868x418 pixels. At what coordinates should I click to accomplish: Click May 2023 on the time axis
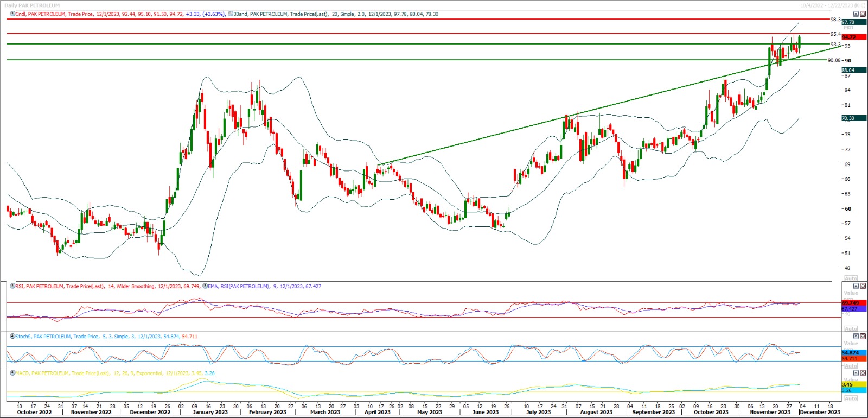(430, 412)
